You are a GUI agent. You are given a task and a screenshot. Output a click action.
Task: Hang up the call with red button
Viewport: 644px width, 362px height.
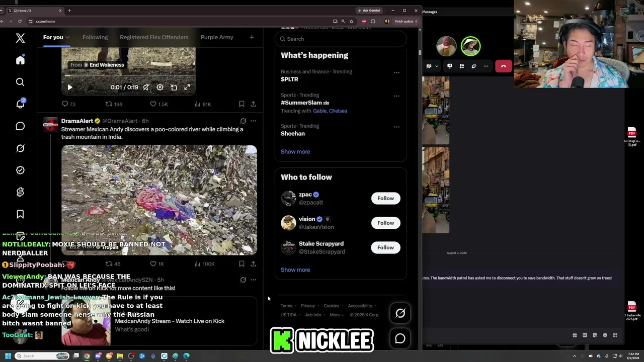tap(503, 66)
